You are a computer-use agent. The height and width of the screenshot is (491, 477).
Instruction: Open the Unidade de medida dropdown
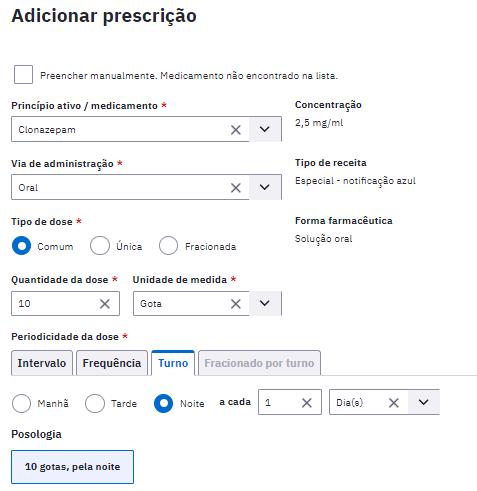click(265, 303)
